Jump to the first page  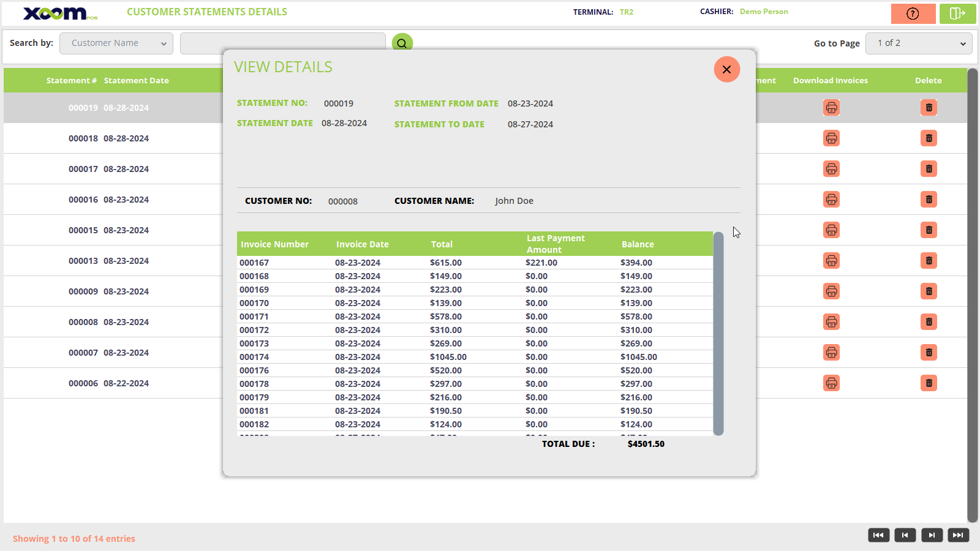click(x=878, y=535)
